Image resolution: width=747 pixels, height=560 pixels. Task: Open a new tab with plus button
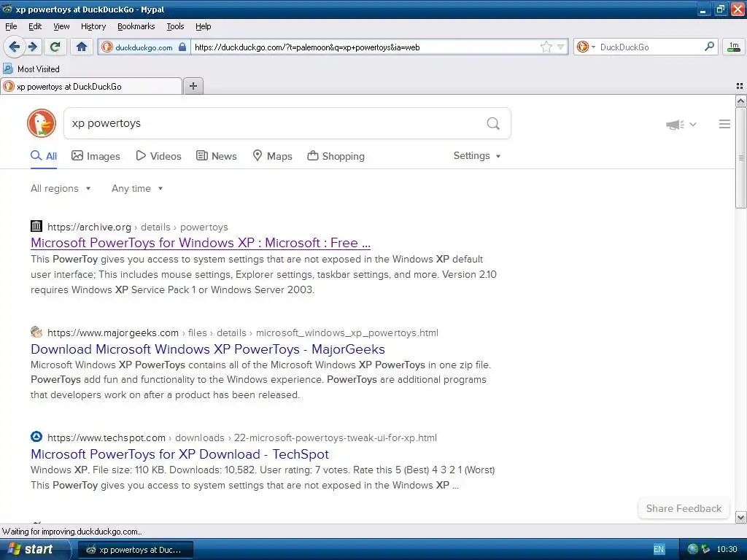coord(193,86)
